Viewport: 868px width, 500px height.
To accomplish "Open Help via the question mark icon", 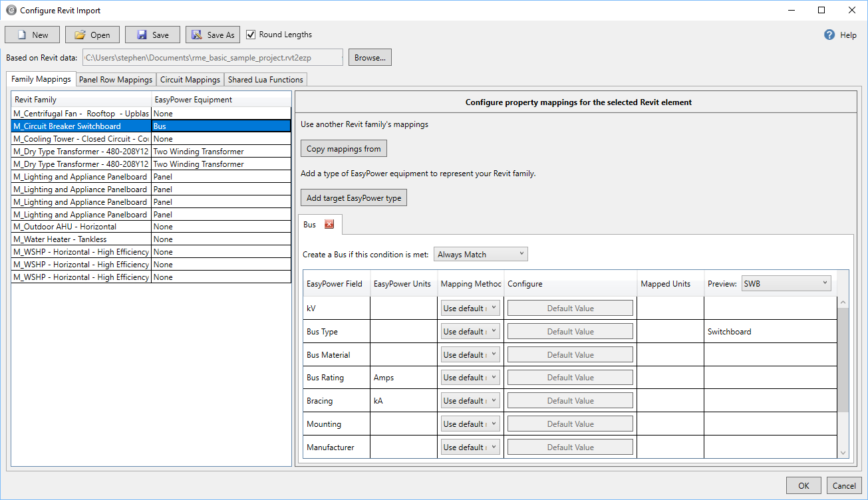I will click(829, 35).
